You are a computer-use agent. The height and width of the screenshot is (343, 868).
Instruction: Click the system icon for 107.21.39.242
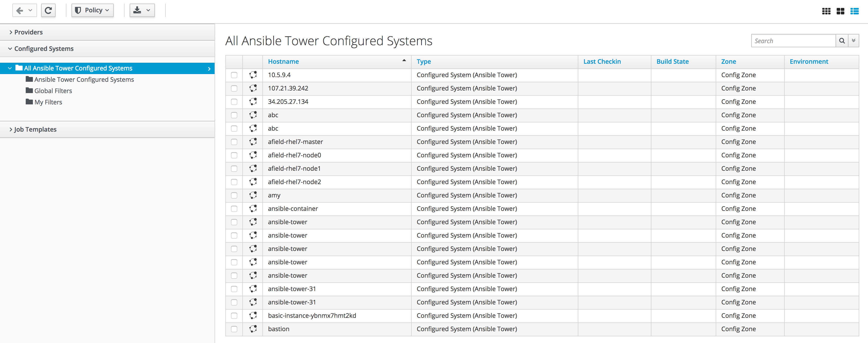coord(253,88)
